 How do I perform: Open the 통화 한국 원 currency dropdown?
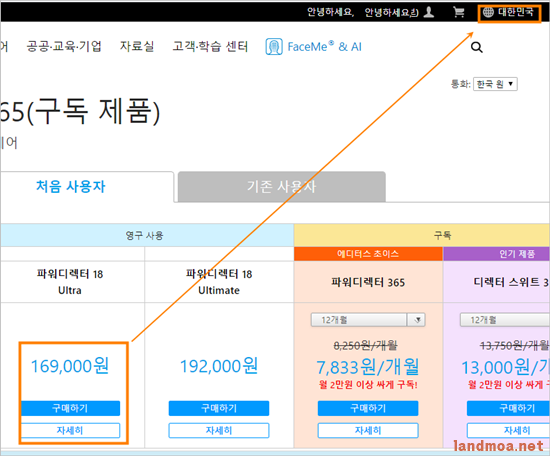[x=495, y=84]
